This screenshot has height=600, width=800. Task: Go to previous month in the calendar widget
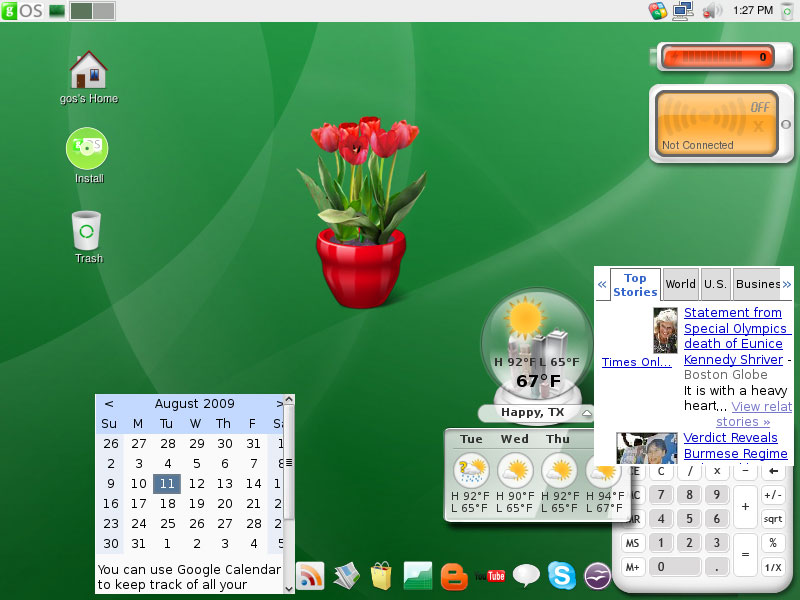(109, 403)
